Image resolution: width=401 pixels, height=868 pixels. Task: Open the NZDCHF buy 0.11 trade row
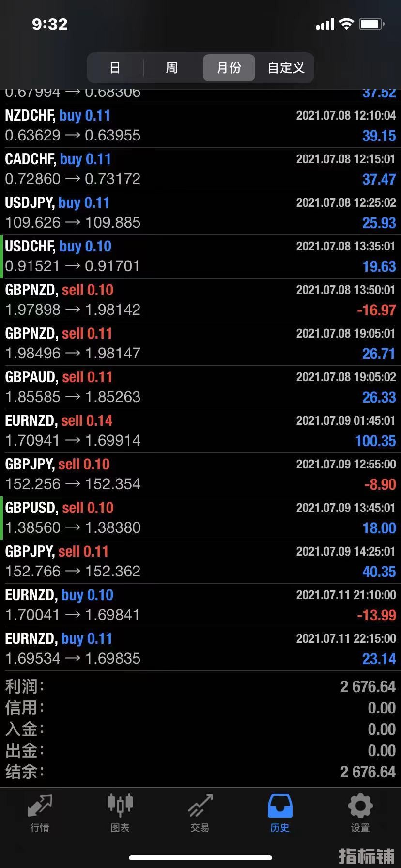point(200,126)
